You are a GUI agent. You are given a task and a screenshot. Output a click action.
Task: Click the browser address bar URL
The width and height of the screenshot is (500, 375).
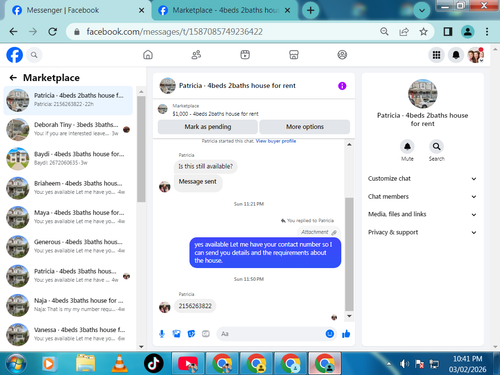tap(175, 32)
